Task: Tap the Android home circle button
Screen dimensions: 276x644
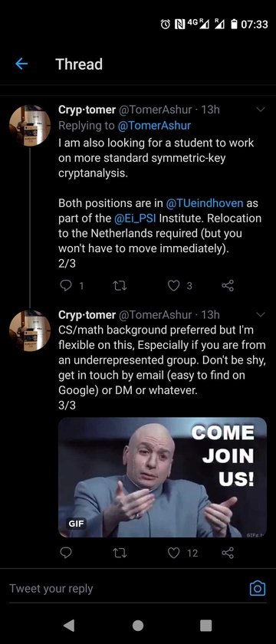Action: coord(138,625)
